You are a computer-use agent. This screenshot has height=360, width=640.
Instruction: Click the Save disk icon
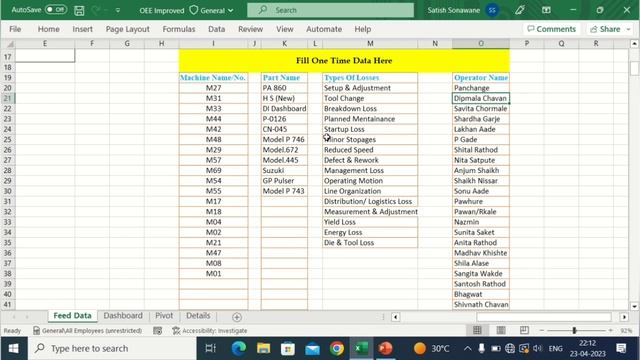click(x=79, y=10)
